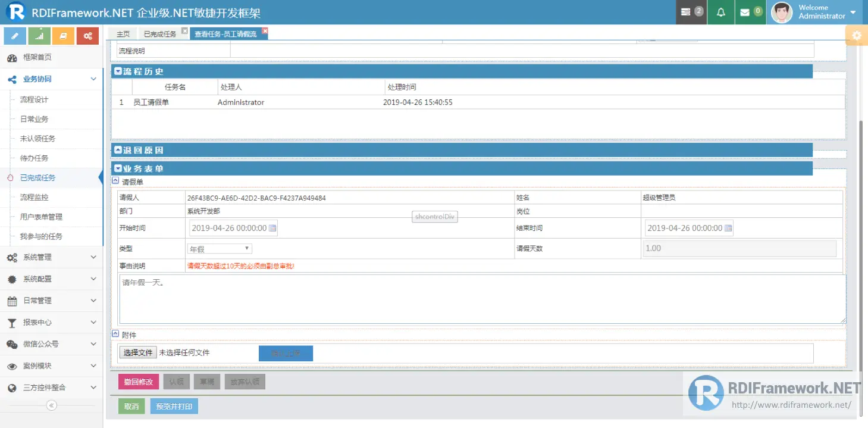The width and height of the screenshot is (868, 428).
Task: Click the globe icon beside 三方控件整合
Action: click(12, 388)
